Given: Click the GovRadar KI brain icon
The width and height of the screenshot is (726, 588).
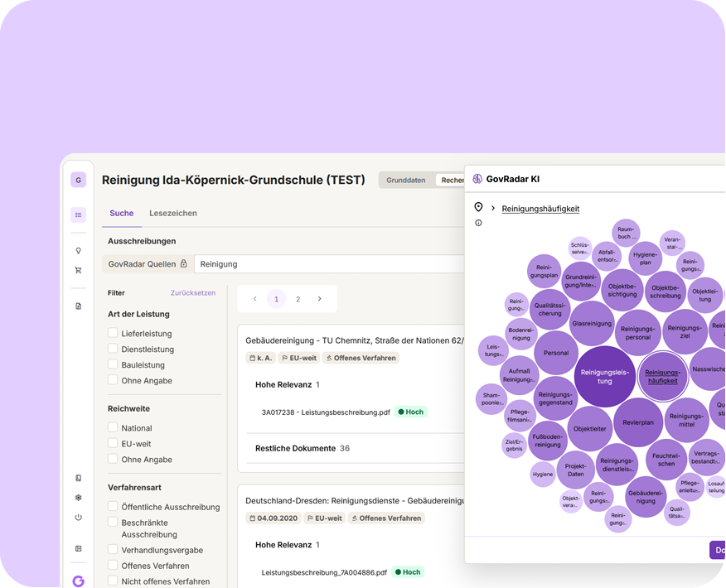Looking at the screenshot, I should click(x=477, y=179).
